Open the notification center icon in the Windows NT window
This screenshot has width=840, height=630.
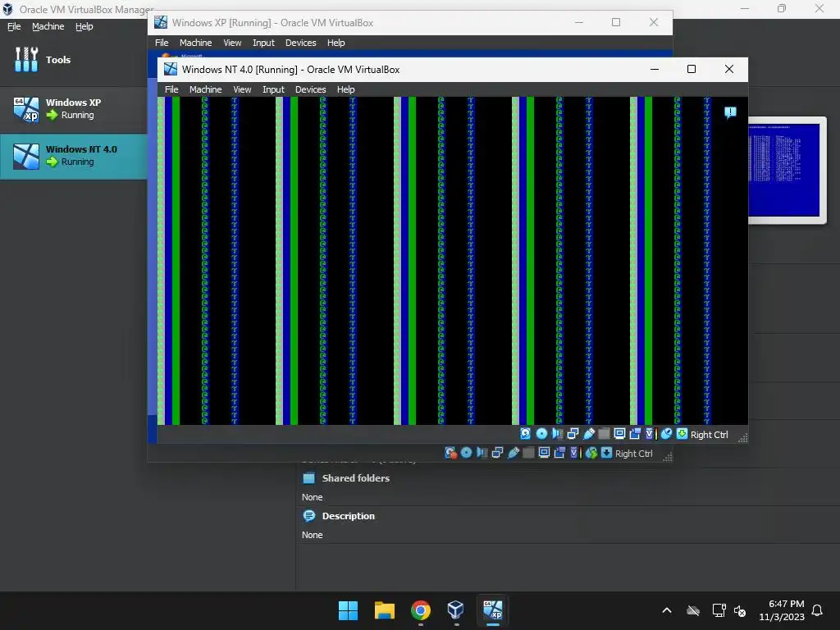click(730, 112)
